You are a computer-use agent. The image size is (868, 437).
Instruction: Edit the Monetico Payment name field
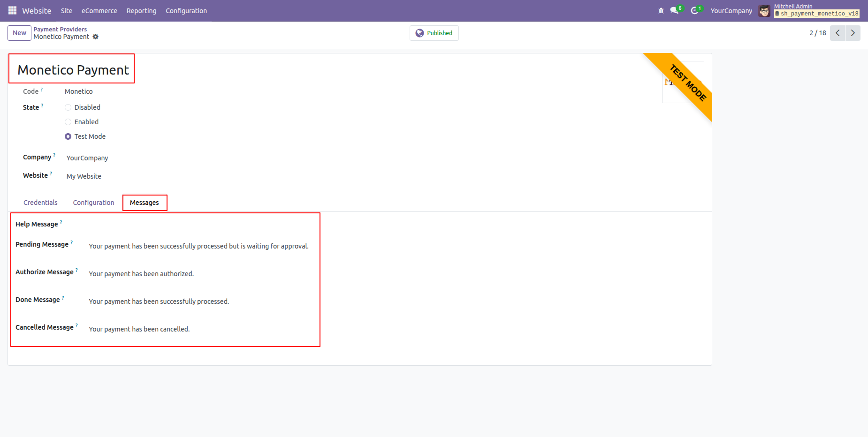pyautogui.click(x=73, y=70)
